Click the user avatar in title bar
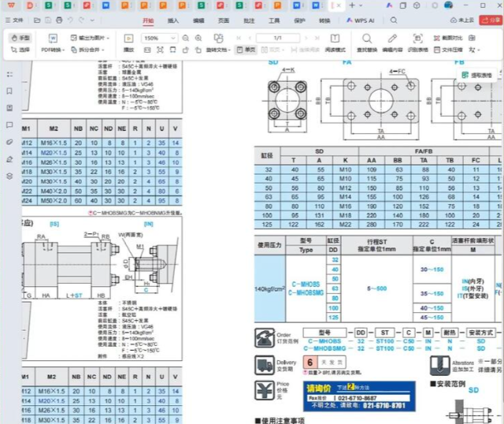The image size is (504, 424). pyautogui.click(x=448, y=6)
